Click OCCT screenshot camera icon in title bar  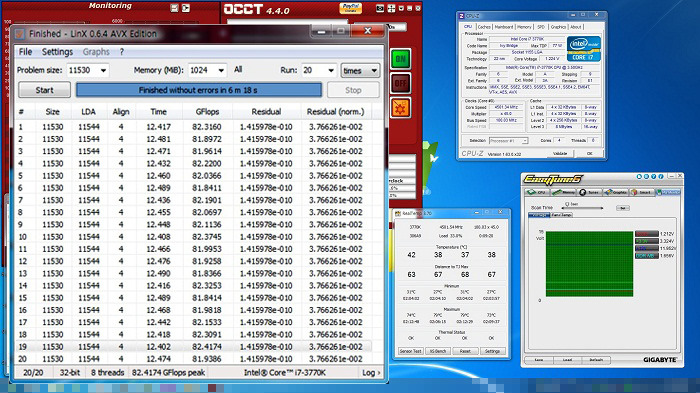[380, 8]
